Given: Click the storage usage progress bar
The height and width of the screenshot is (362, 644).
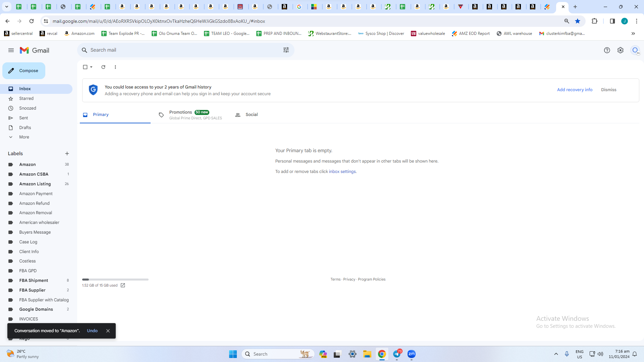Looking at the screenshot, I should pyautogui.click(x=115, y=280).
